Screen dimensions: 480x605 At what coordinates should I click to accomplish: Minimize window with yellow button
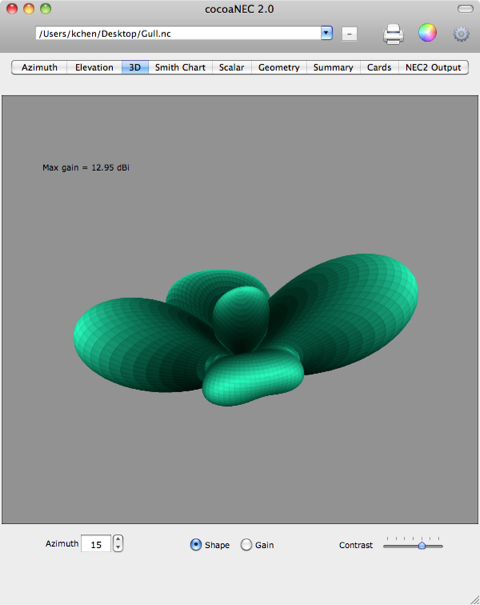(x=29, y=8)
